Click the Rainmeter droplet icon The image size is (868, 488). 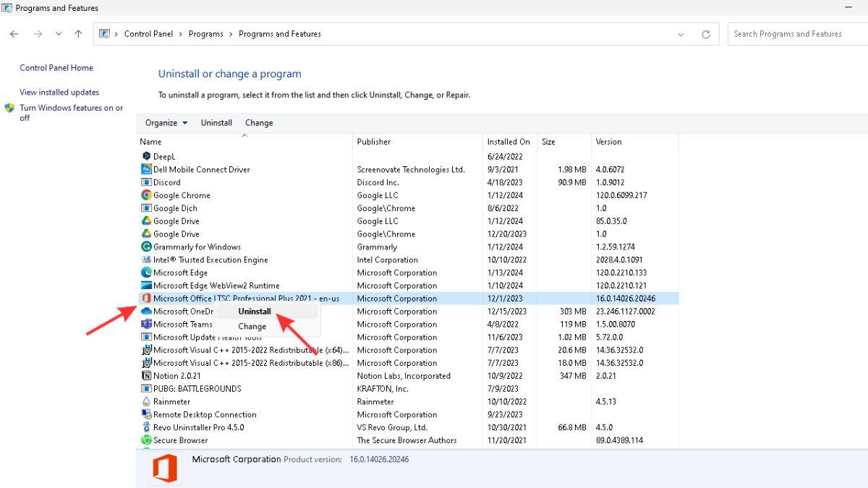pos(146,402)
